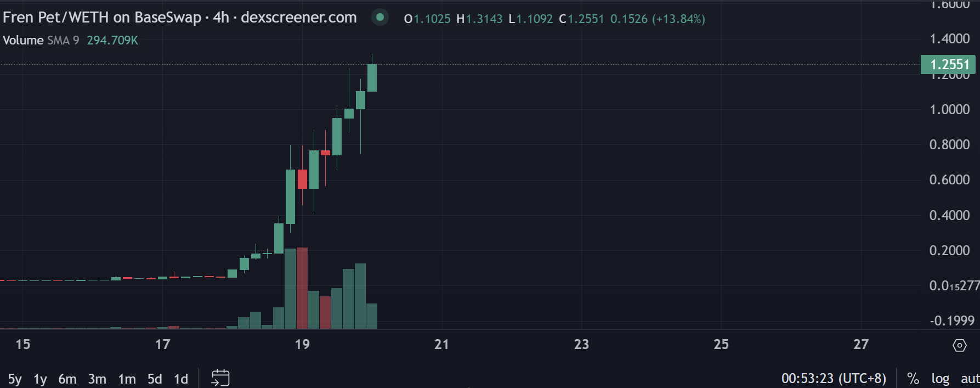The width and height of the screenshot is (980, 388).
Task: Switch to the 6m time range
Action: tap(67, 379)
